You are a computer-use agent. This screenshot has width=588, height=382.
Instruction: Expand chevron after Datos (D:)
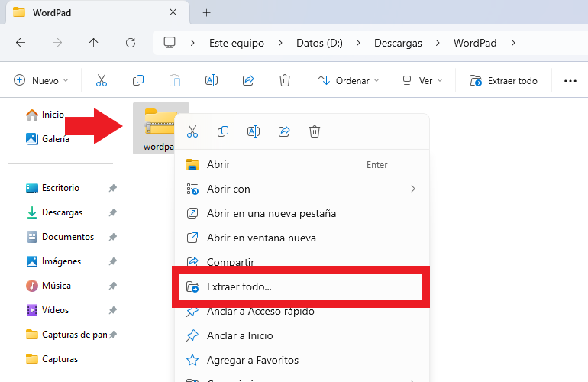tap(358, 43)
